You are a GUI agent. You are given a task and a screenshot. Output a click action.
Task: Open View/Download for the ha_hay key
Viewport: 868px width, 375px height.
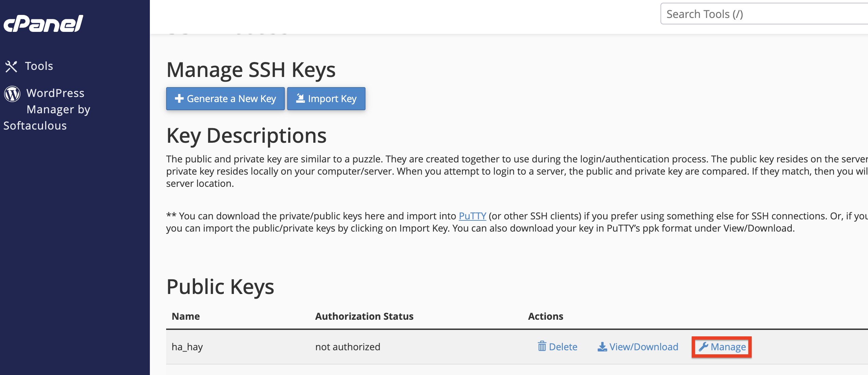pyautogui.click(x=644, y=347)
